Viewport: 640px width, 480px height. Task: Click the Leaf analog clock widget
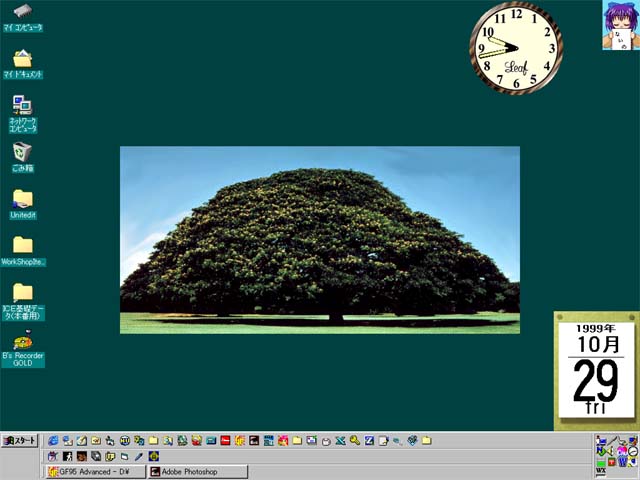[516, 47]
